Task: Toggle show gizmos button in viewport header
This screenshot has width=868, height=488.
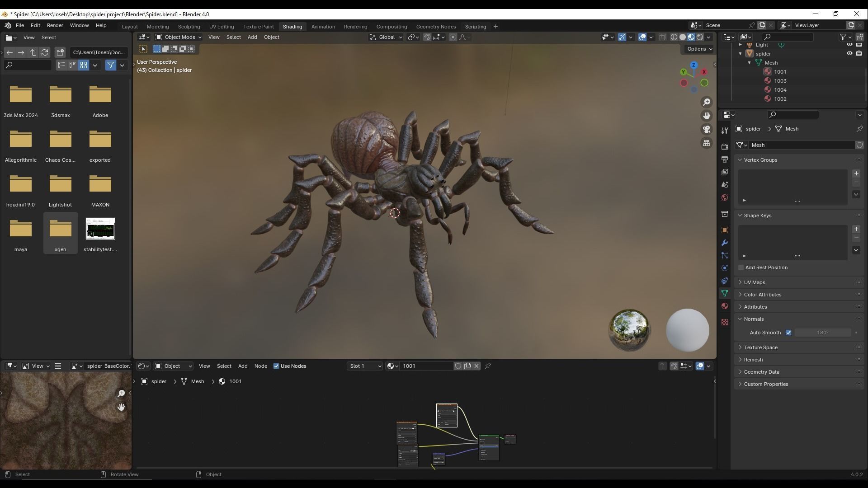Action: (622, 37)
